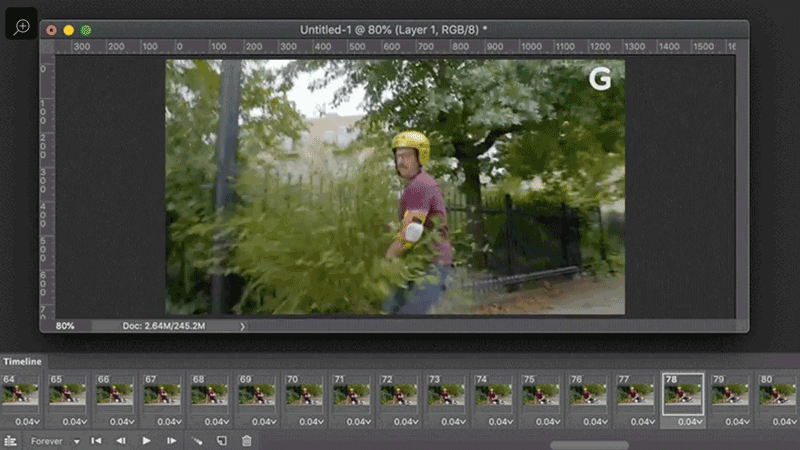Click the green zoom window button
Image resolution: width=800 pixels, height=450 pixels.
click(x=85, y=30)
